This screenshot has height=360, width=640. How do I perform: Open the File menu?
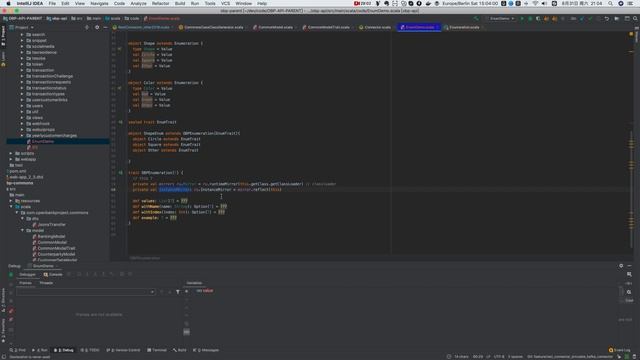pos(52,3)
